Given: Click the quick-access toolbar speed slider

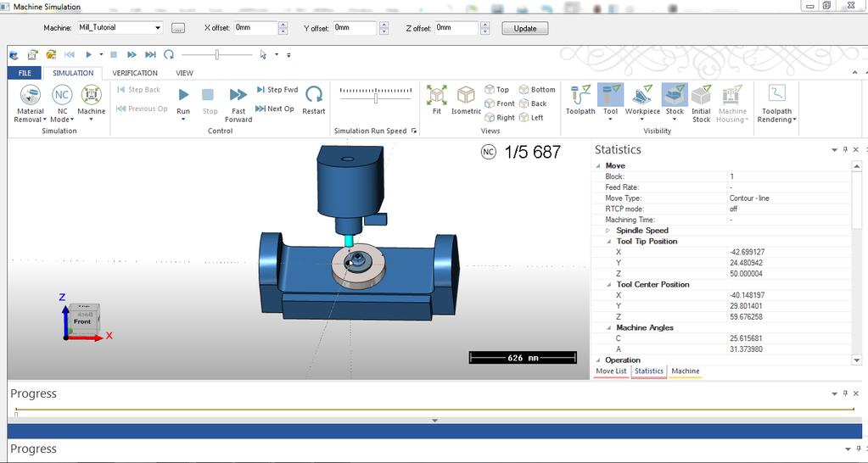Looking at the screenshot, I should click(x=217, y=54).
